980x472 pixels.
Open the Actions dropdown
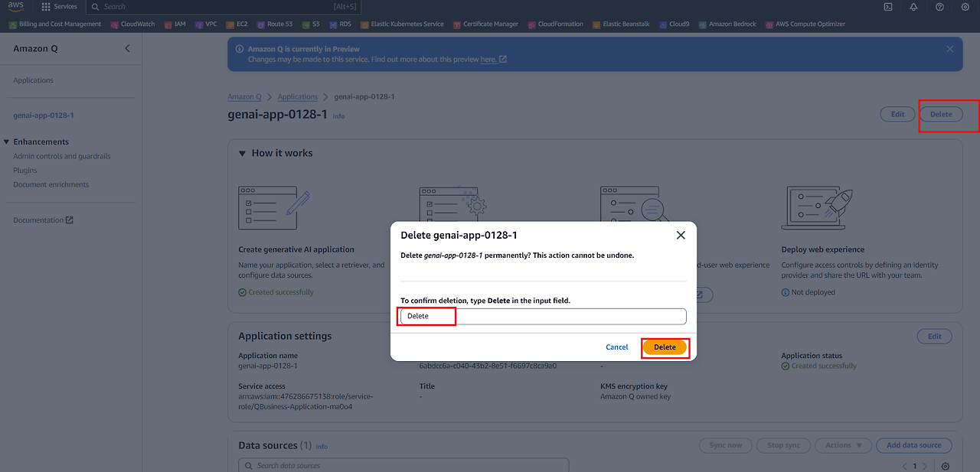843,445
